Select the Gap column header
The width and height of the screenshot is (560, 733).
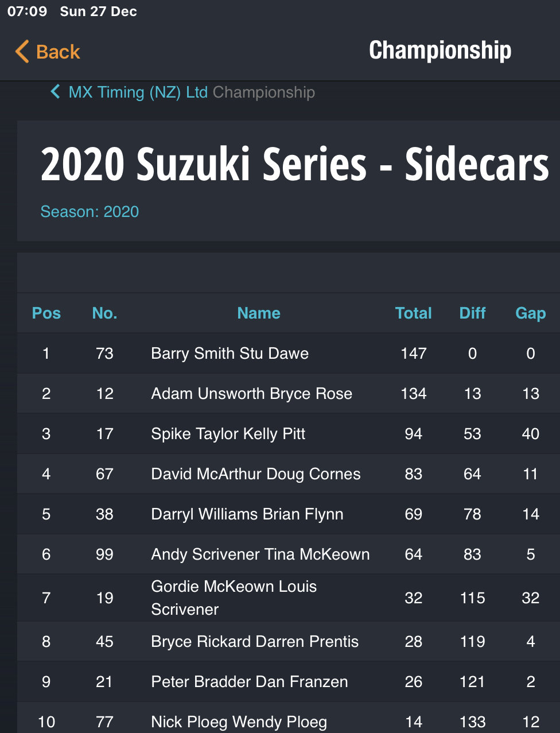pyautogui.click(x=531, y=313)
